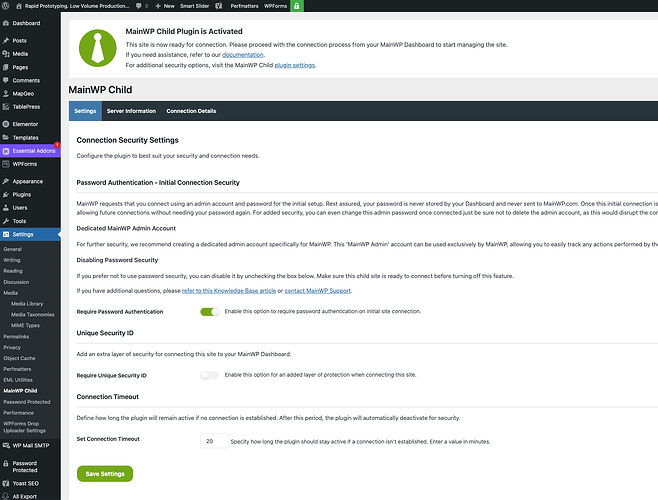Open the New content dropdown in admin bar
Screen dimensions: 658x500
click(x=165, y=6)
